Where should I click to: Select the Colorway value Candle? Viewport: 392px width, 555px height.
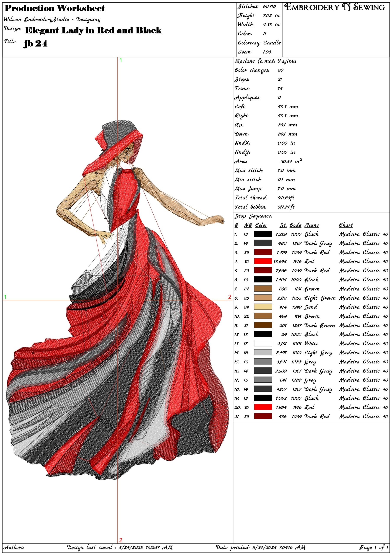click(272, 43)
